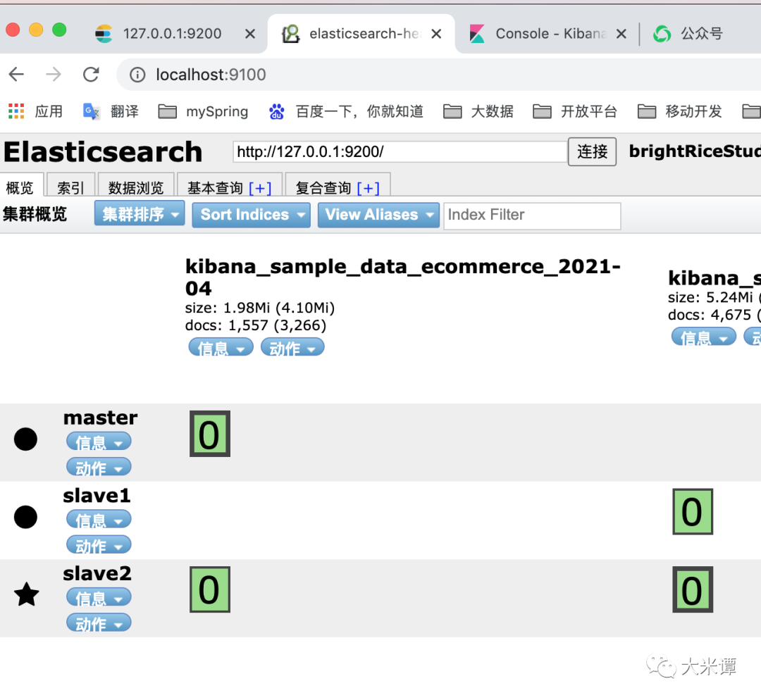761x700 pixels.
Task: Open the Google Translate bookmark icon
Action: tap(91, 111)
